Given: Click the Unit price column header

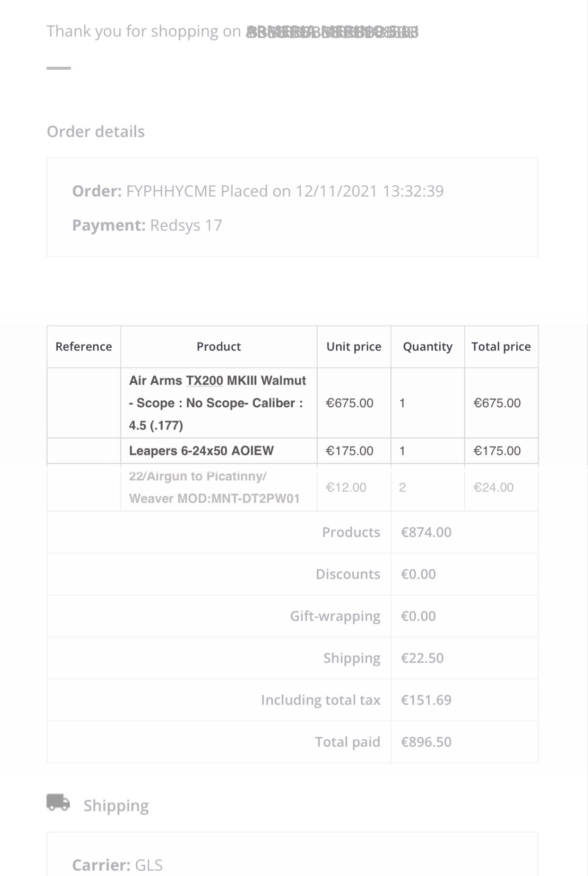Looking at the screenshot, I should (x=354, y=347).
